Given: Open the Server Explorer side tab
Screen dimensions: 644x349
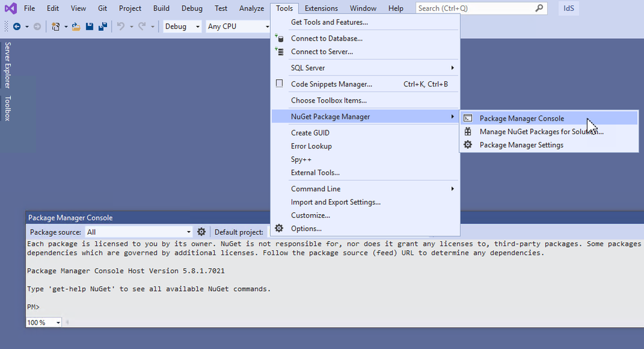Looking at the screenshot, I should (7, 65).
